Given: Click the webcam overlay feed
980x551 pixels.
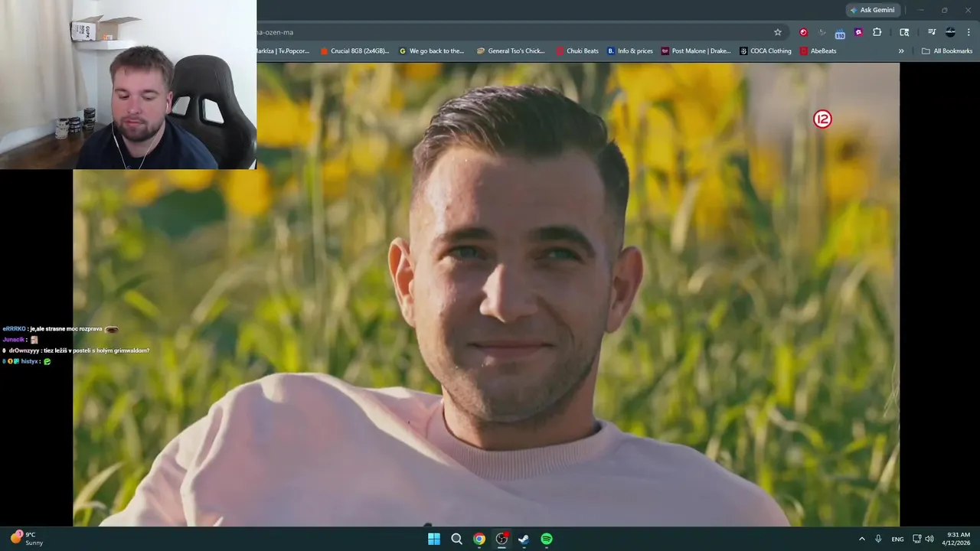Looking at the screenshot, I should 128,84.
